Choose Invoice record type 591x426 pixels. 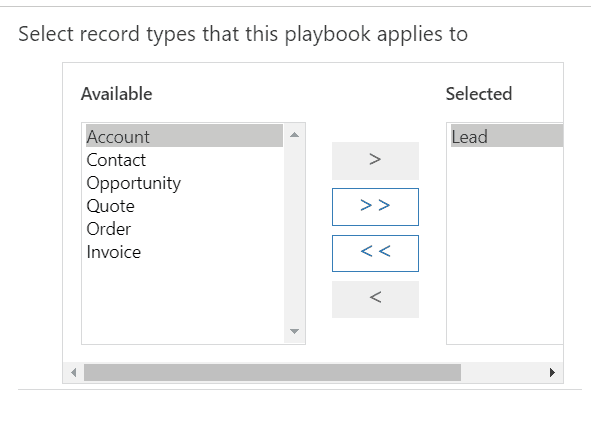(x=184, y=252)
